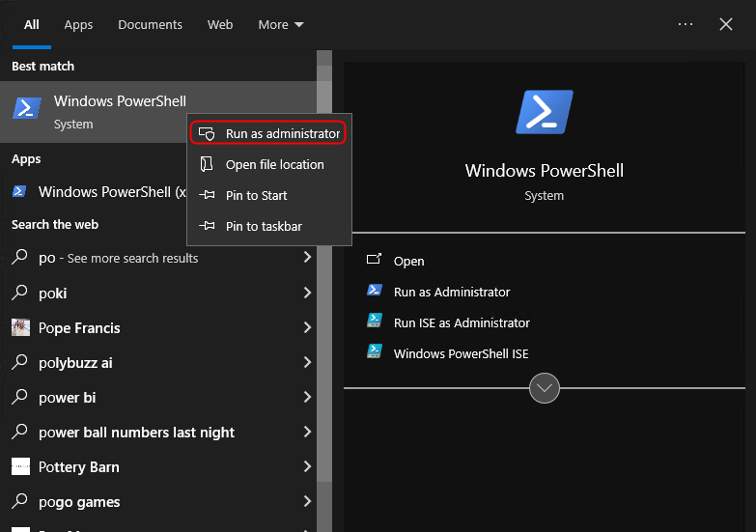Image resolution: width=756 pixels, height=532 pixels.
Task: Click the shield icon beside Run as administrator
Action: [207, 133]
